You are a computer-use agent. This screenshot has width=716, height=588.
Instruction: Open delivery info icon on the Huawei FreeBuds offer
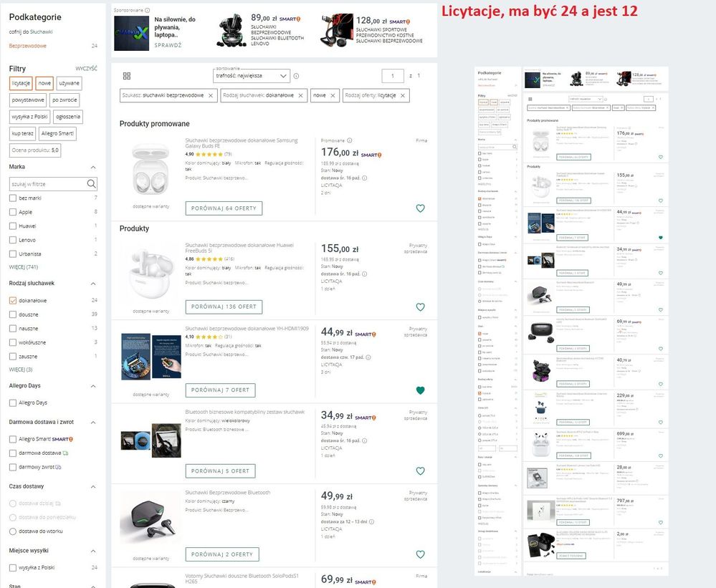point(364,274)
